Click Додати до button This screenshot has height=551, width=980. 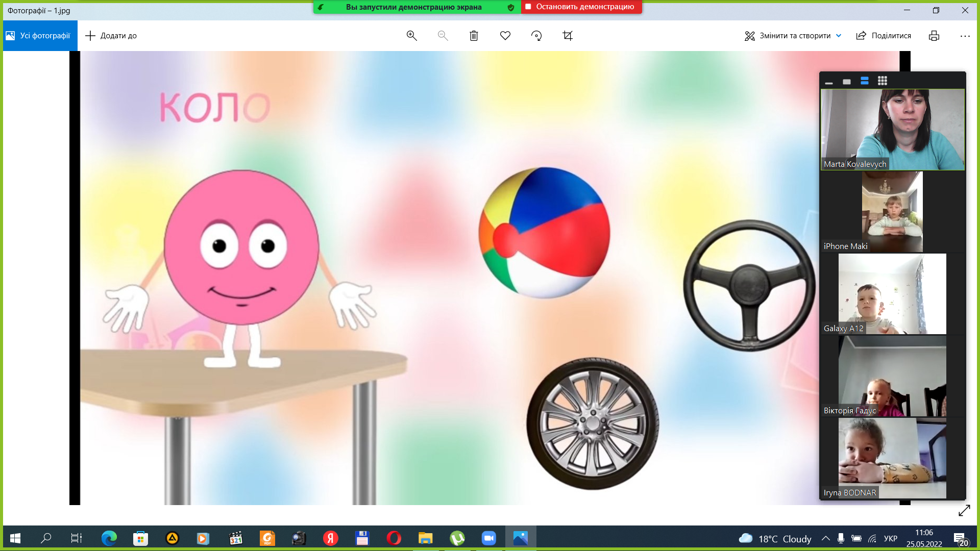pyautogui.click(x=111, y=36)
